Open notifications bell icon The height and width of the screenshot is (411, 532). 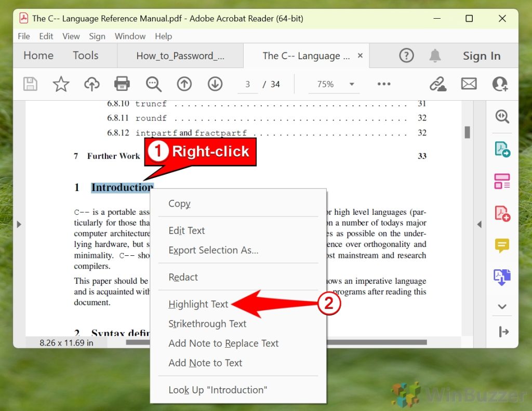pos(435,55)
